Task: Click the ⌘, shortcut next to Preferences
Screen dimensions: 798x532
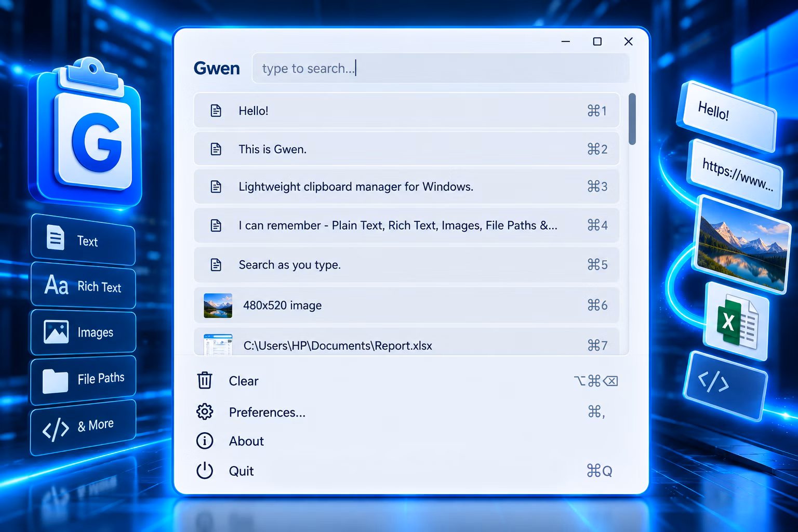Action: tap(596, 412)
